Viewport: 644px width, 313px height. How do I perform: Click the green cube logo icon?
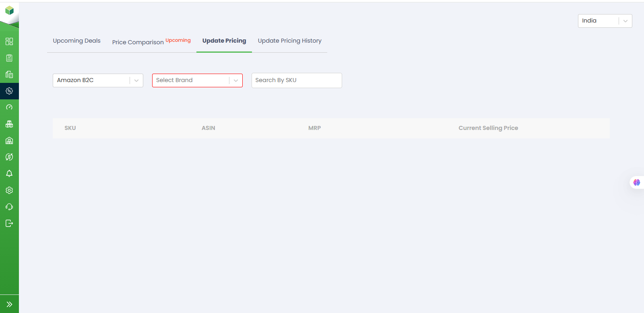9,10
